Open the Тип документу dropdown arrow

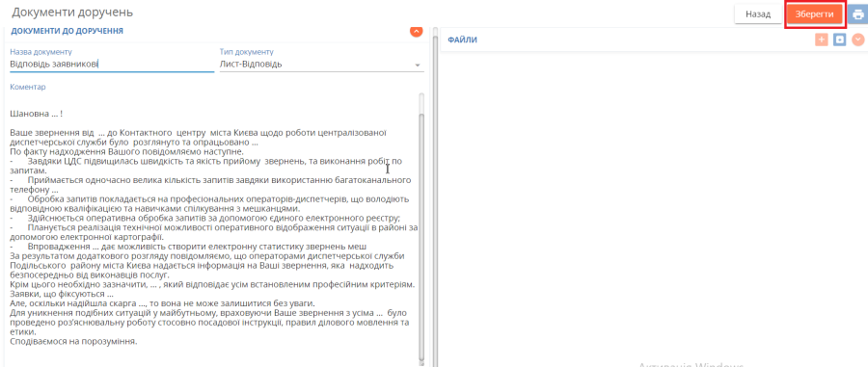pyautogui.click(x=418, y=66)
